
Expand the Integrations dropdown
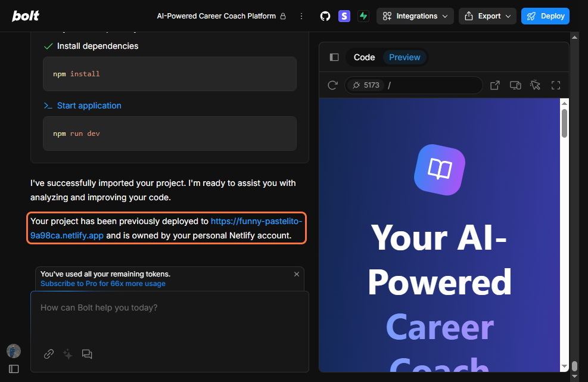coord(415,16)
